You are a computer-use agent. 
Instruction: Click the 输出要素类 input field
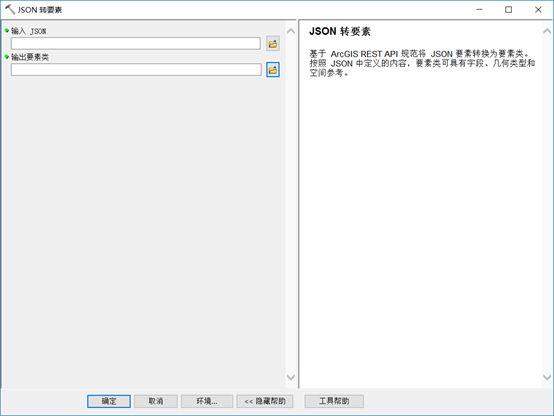click(x=136, y=70)
